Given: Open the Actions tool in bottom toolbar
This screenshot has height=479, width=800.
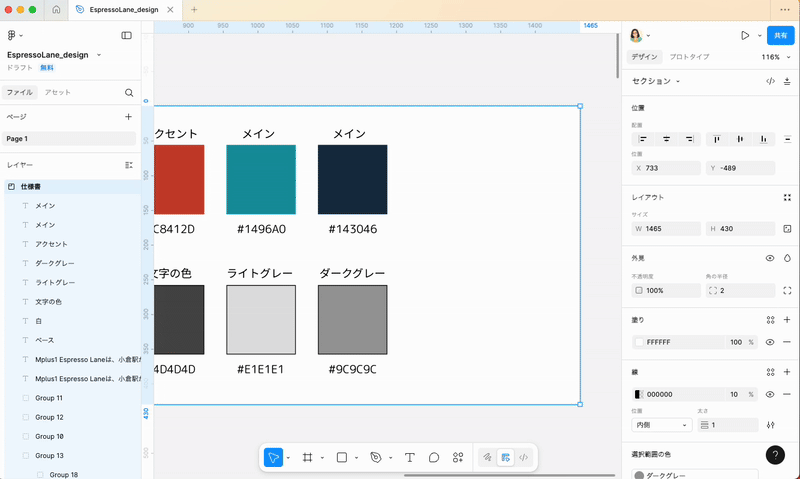Looking at the screenshot, I should pyautogui.click(x=458, y=457).
